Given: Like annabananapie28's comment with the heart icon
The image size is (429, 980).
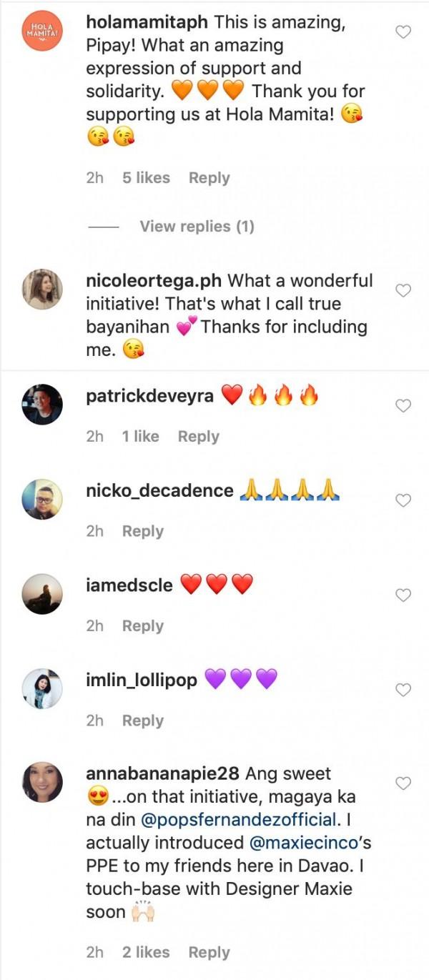Looking at the screenshot, I should pos(403,783).
